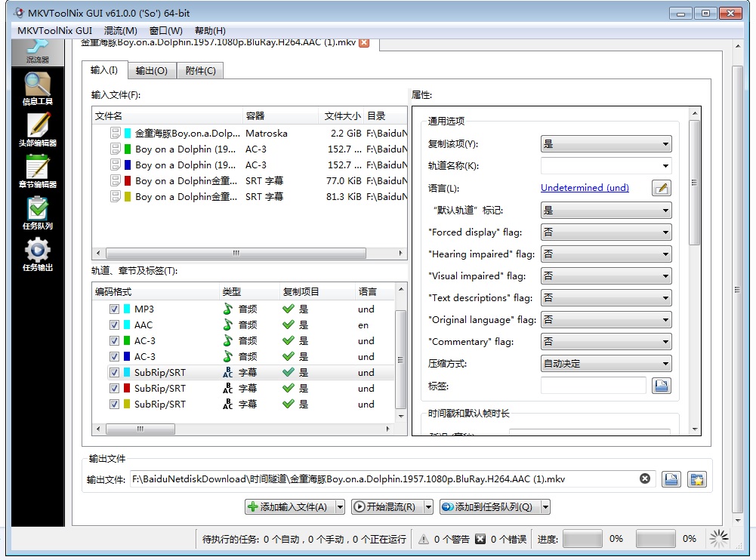Clear the output file path with X icon
The image size is (756, 560).
(645, 478)
